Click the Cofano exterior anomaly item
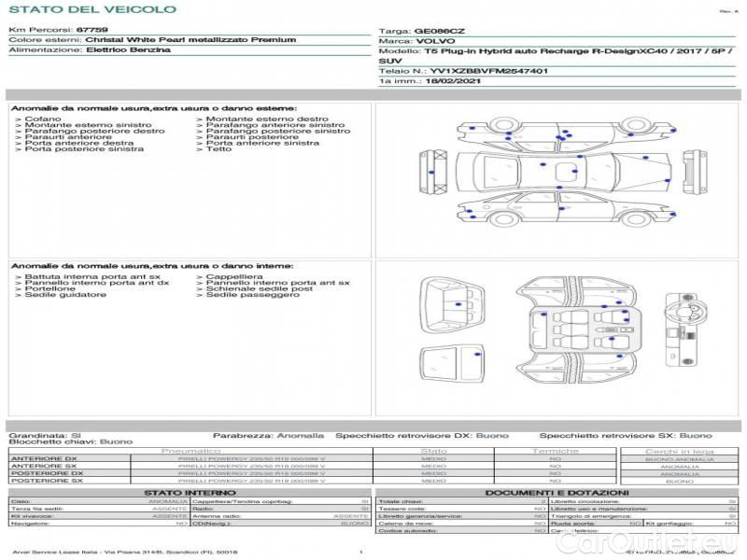Image resolution: width=747 pixels, height=560 pixels. [43, 119]
